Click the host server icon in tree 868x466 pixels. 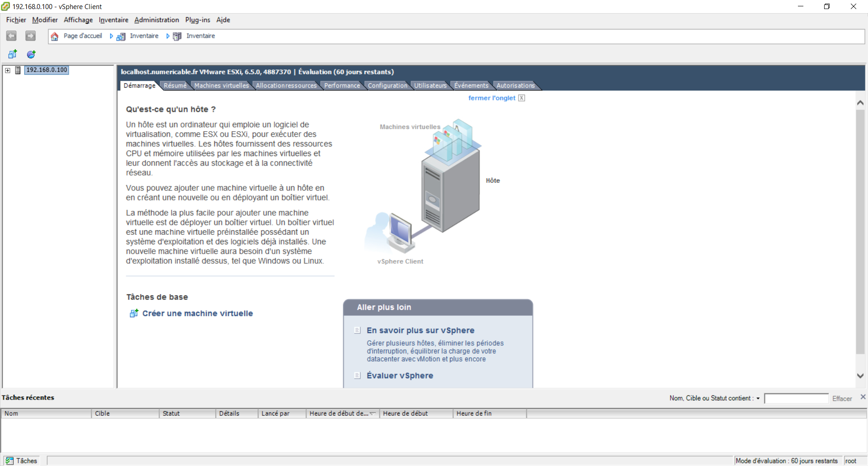18,70
